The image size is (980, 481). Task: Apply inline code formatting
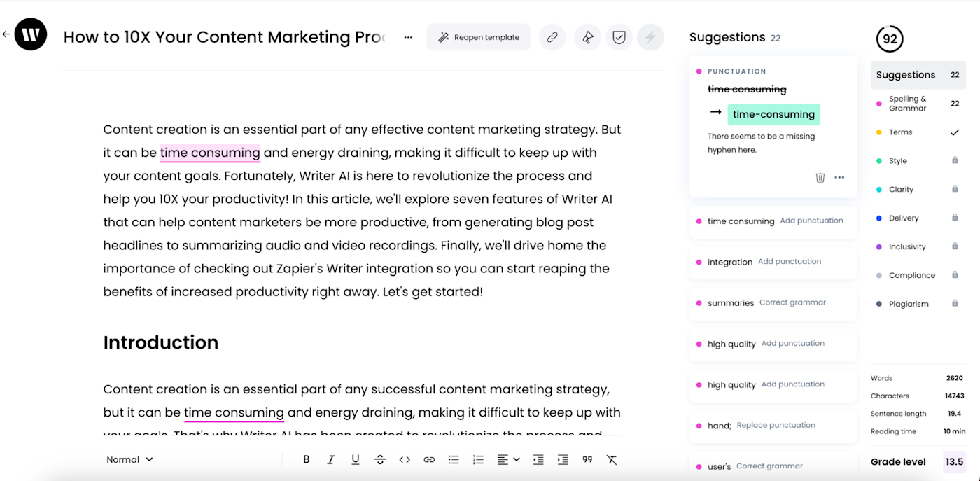pos(405,459)
